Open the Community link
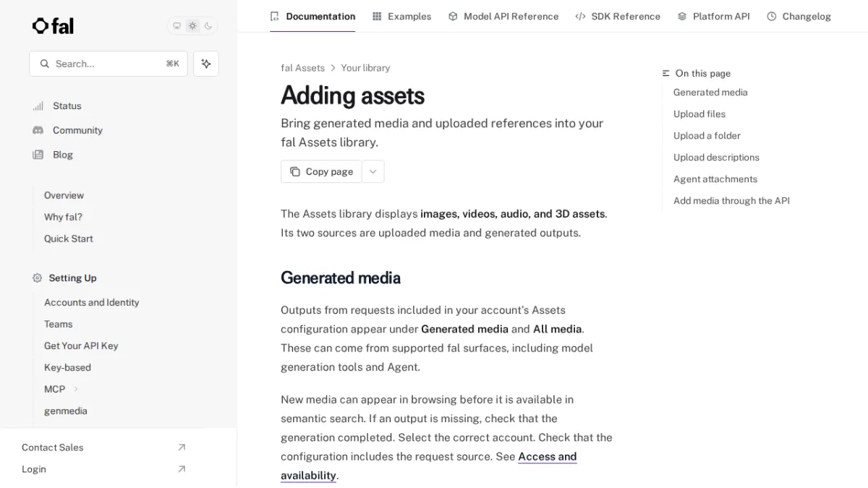Screen dimensions: 868x488 point(77,130)
